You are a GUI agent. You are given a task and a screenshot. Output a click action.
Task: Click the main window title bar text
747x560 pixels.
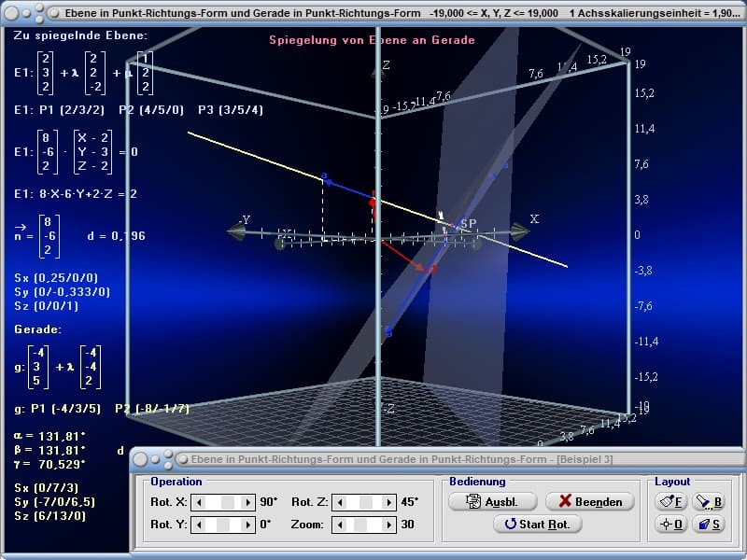click(x=402, y=13)
